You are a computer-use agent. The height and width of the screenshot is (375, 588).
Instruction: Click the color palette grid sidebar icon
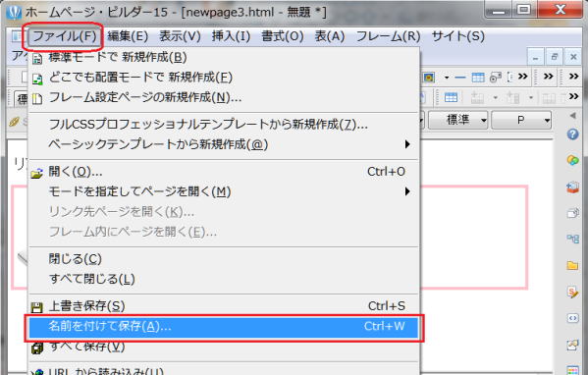pyautogui.click(x=572, y=369)
